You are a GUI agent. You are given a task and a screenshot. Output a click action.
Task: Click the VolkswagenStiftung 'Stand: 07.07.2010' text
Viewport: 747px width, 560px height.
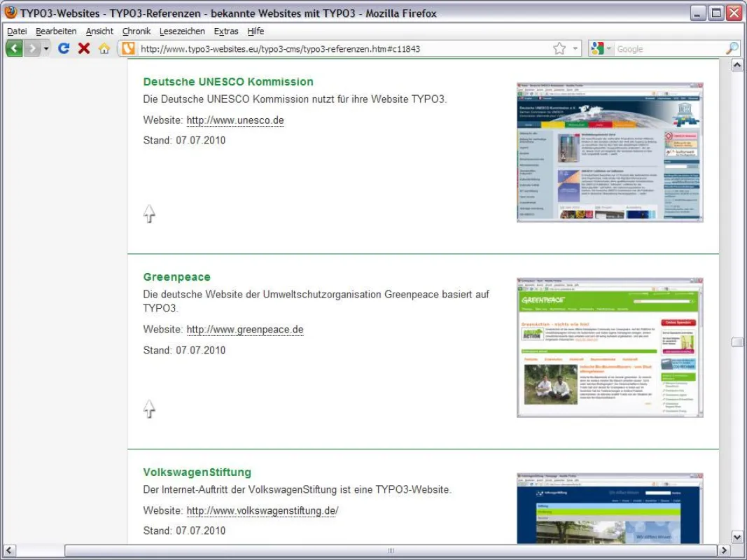184,531
